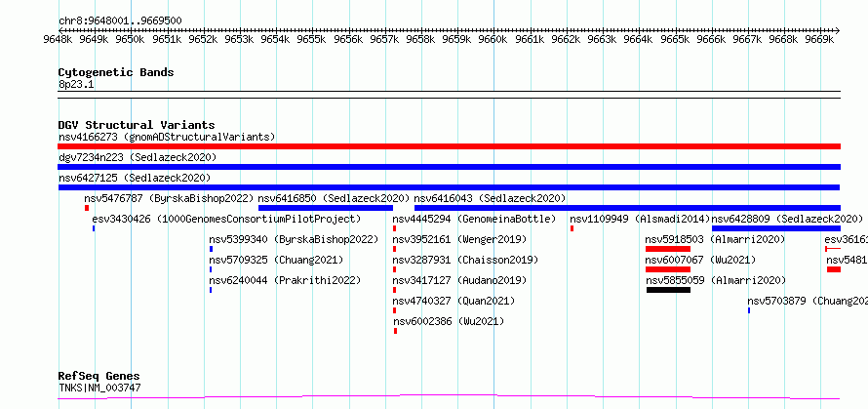
Task: Click the red nsv5918503 Almarri2020 bar
Action: [668, 249]
